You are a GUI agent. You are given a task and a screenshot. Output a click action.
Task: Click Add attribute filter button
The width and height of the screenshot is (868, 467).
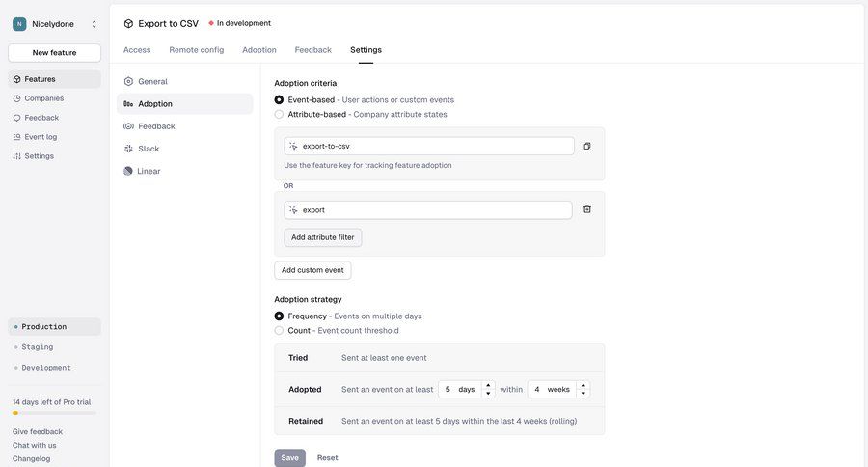(323, 237)
